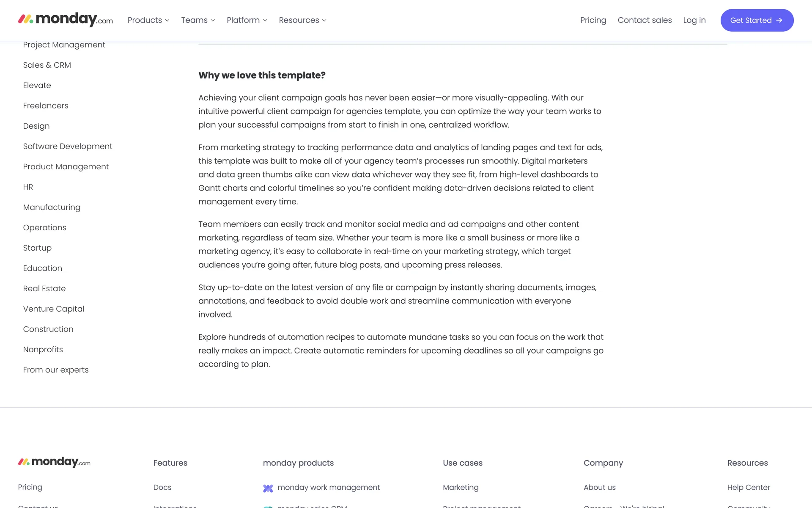The image size is (812, 508).
Task: Click the monday work management product icon
Action: point(268,488)
